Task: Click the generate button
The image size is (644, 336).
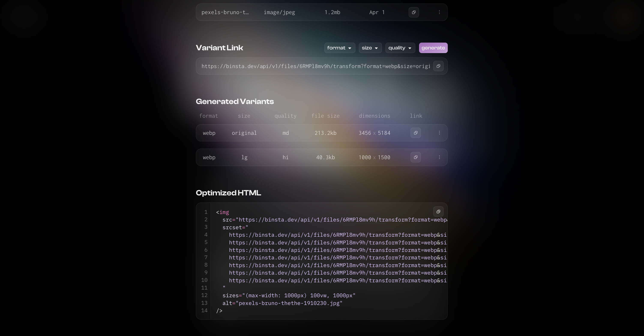Action: 433,48
